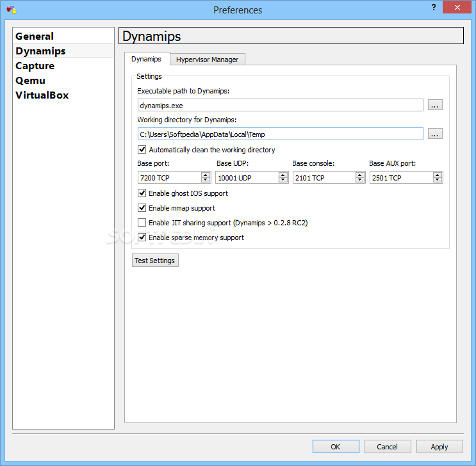The height and width of the screenshot is (466, 476).
Task: Switch to the Dynamips tab
Action: pyautogui.click(x=146, y=59)
